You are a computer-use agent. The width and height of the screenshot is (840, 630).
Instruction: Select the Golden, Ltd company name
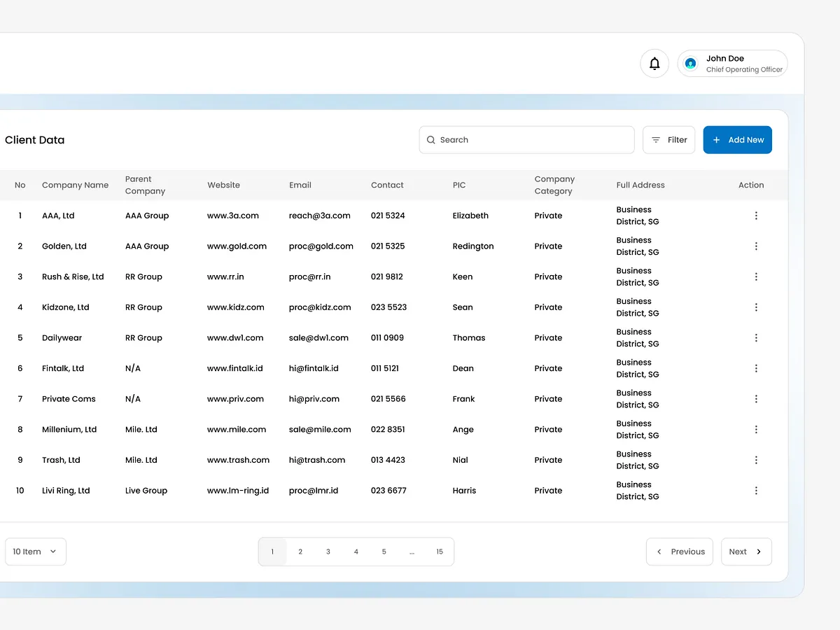64,246
